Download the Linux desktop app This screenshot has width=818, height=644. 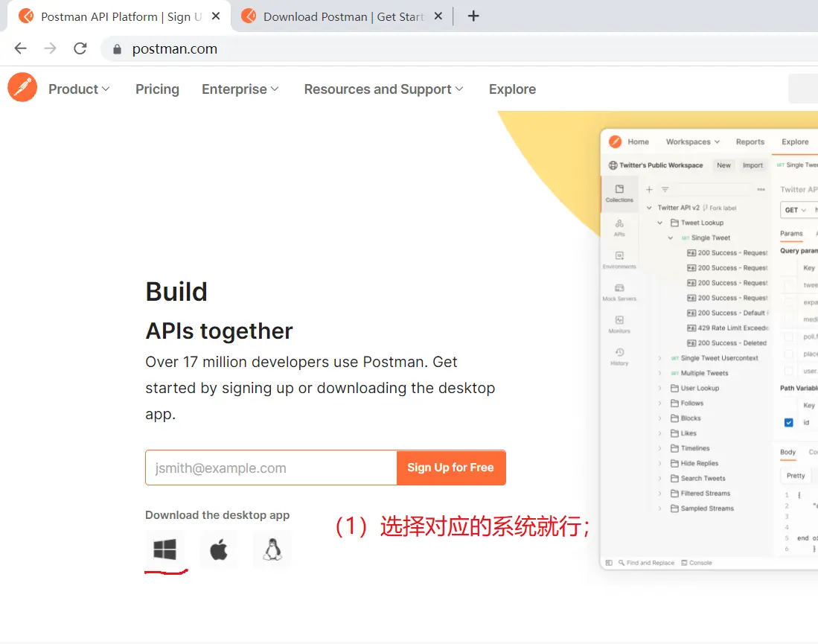(x=272, y=549)
